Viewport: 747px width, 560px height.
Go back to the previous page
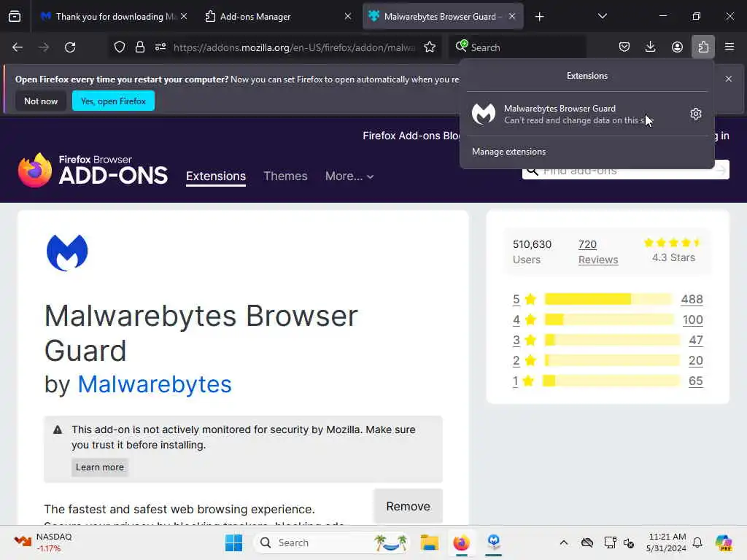[x=18, y=47]
